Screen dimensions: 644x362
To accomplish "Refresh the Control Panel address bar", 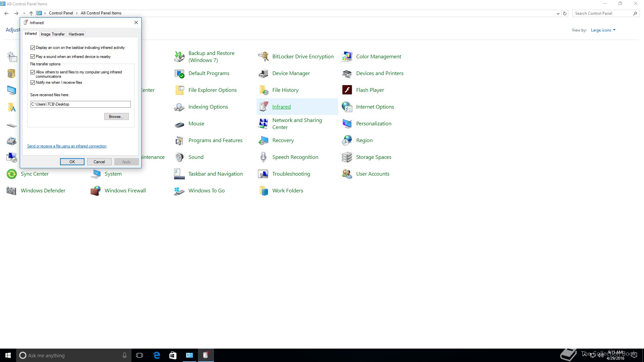I will tap(565, 13).
